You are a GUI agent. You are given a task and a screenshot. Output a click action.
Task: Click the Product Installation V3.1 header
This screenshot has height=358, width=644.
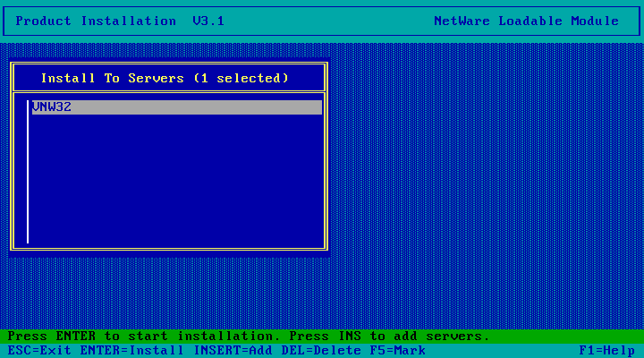click(x=120, y=21)
